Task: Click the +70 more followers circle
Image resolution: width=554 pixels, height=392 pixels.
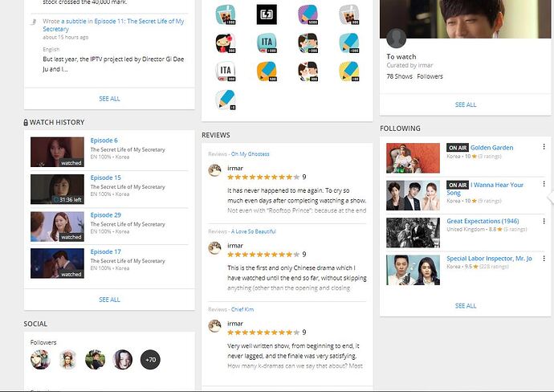Action: coord(150,360)
